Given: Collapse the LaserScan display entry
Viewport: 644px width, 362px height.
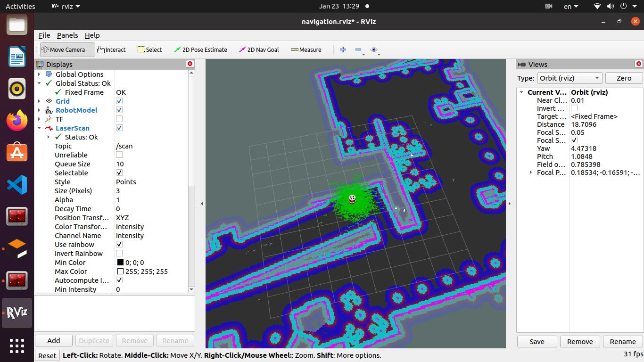Looking at the screenshot, I should pyautogui.click(x=39, y=128).
